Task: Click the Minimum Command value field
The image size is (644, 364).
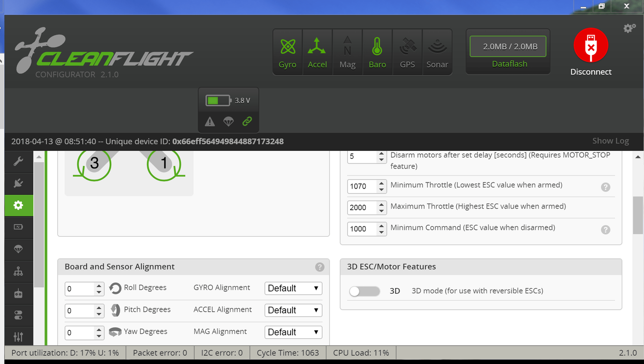Action: point(367,229)
